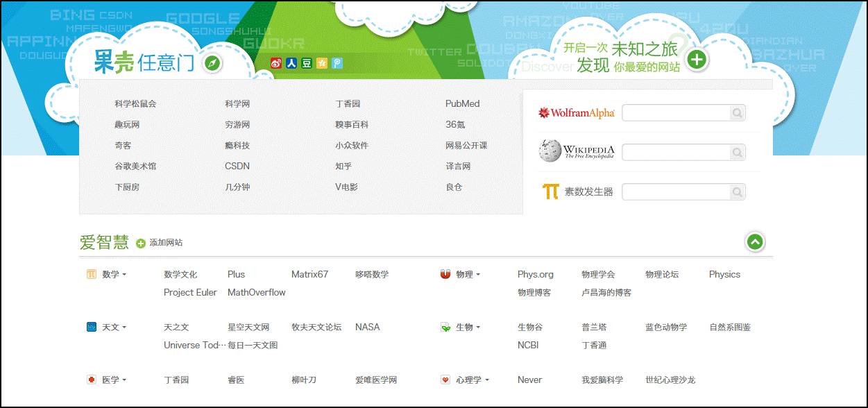Select the Renren icon in the header
This screenshot has height=408, width=868.
click(291, 63)
